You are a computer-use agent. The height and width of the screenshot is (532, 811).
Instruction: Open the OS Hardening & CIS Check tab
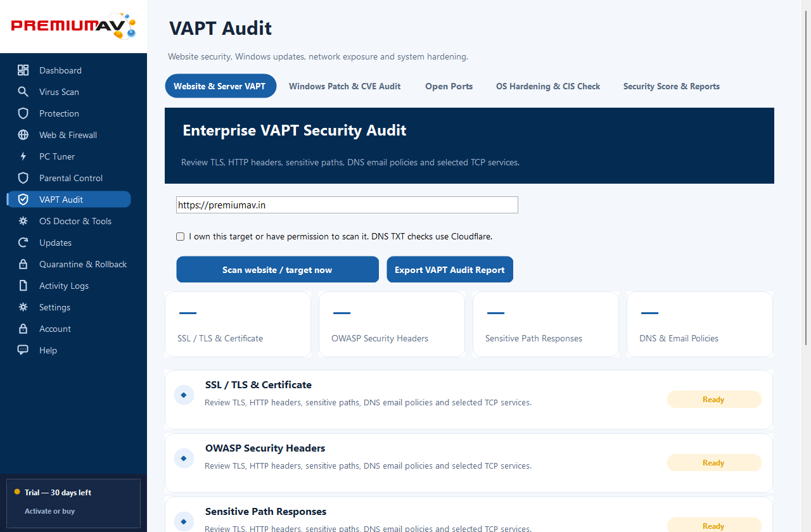coord(548,86)
